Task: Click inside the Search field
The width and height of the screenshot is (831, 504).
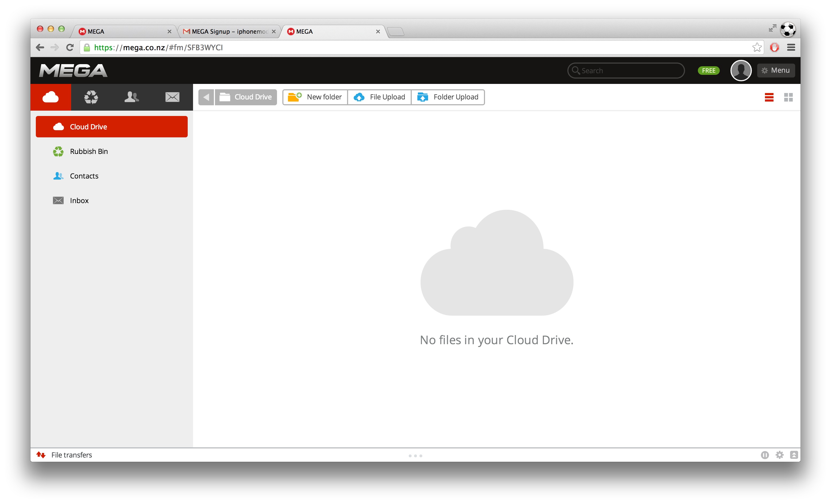Action: click(626, 71)
